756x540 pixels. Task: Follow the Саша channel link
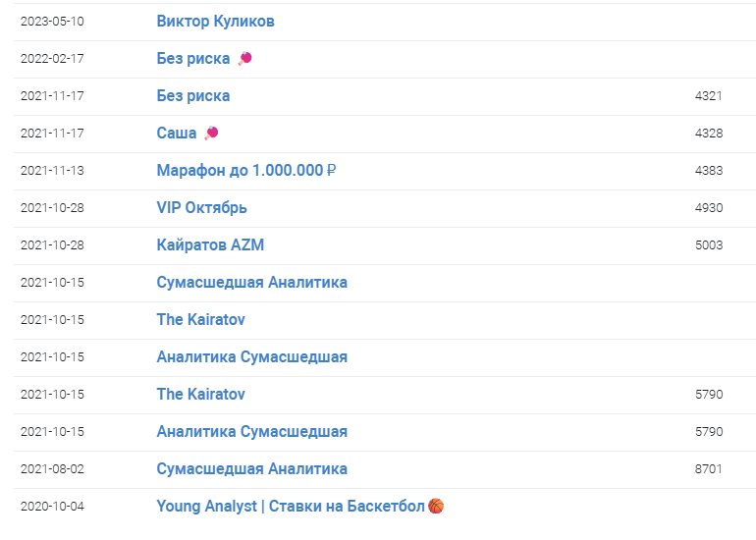pyautogui.click(x=177, y=134)
